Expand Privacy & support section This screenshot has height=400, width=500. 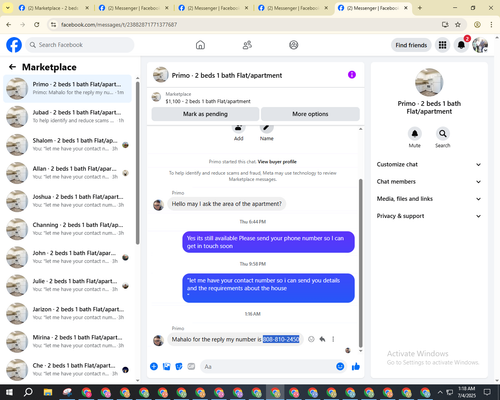(429, 216)
